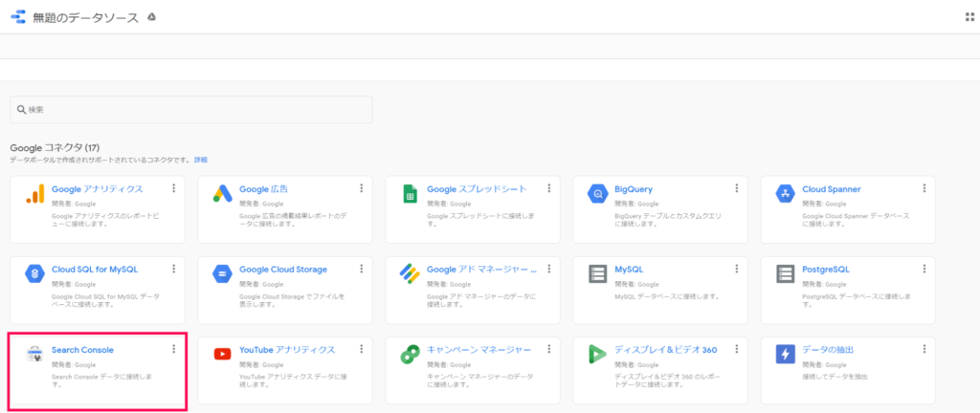Click the Google Cloud Storage でファイルを表示します description
Viewport: 980px width, 413px height.
click(x=292, y=300)
